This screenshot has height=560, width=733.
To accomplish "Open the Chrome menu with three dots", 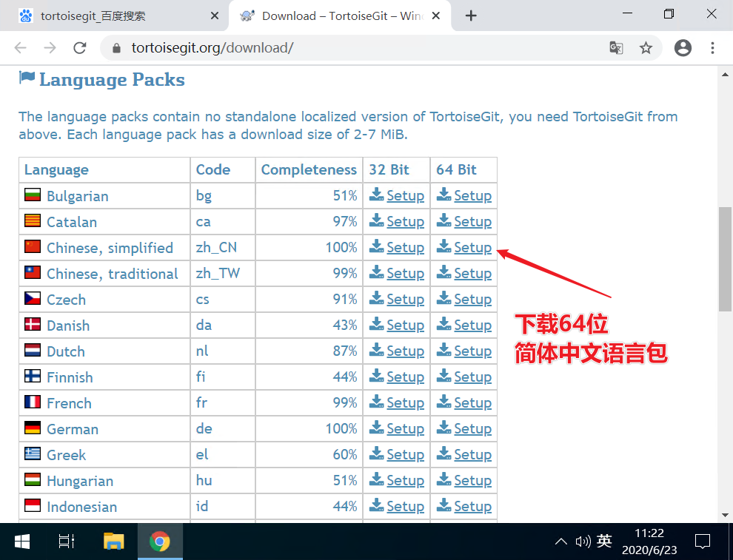I will pyautogui.click(x=713, y=47).
